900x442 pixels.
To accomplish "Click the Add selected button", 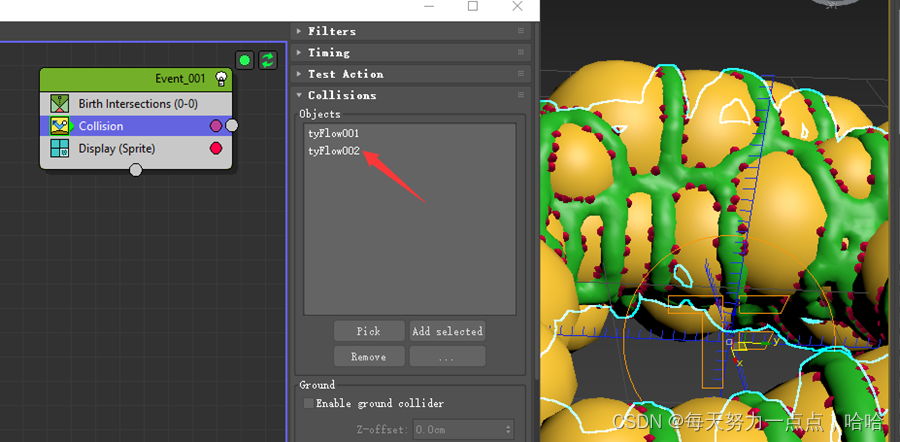I will [447, 331].
